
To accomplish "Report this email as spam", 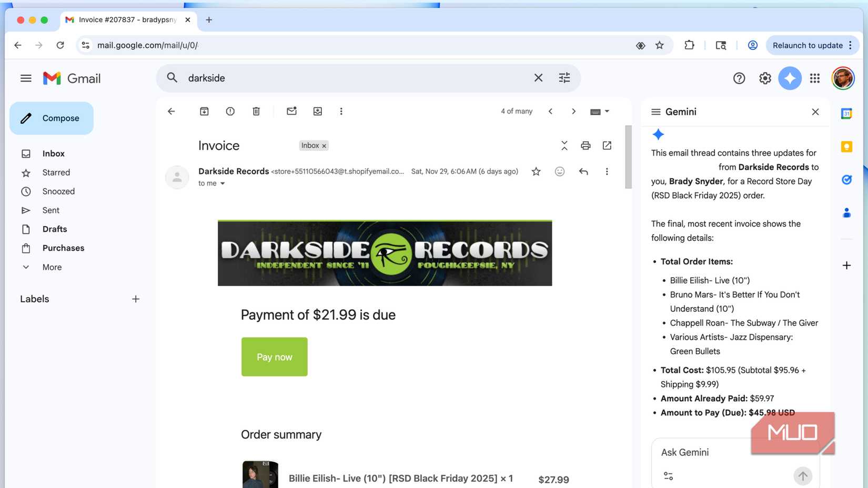I will pyautogui.click(x=230, y=111).
